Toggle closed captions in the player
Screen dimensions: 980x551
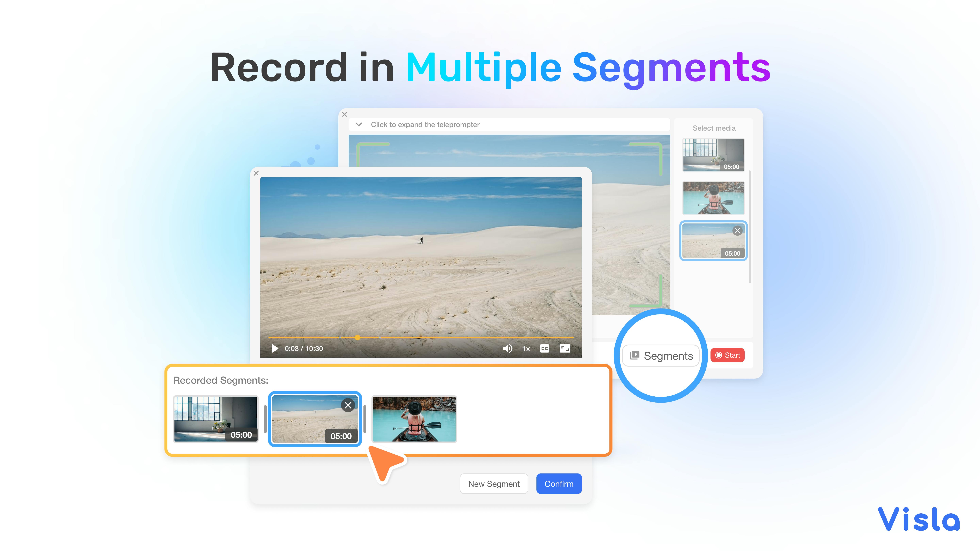click(544, 349)
